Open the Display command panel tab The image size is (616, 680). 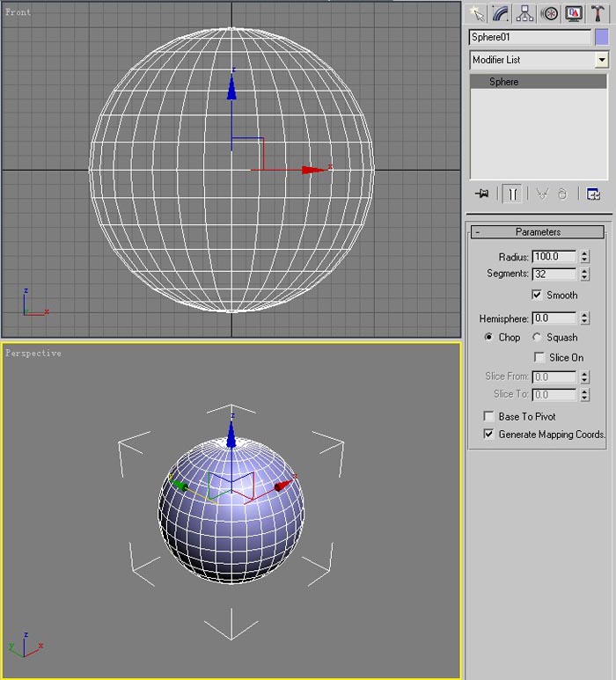pyautogui.click(x=574, y=13)
